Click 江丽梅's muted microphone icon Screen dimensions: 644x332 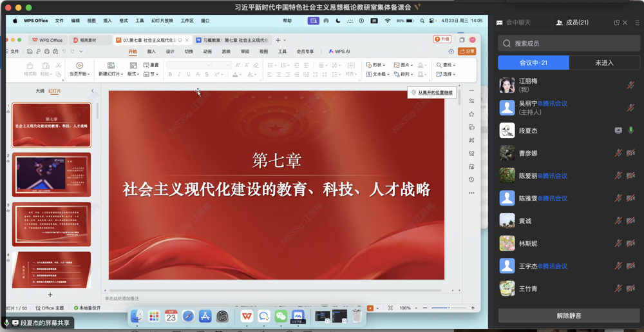pyautogui.click(x=630, y=85)
